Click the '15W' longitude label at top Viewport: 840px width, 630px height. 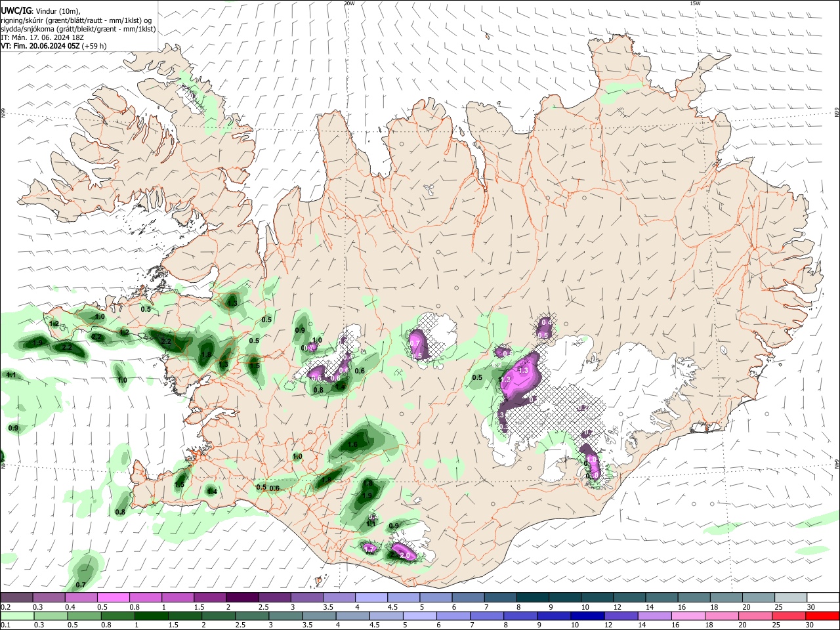tap(695, 3)
